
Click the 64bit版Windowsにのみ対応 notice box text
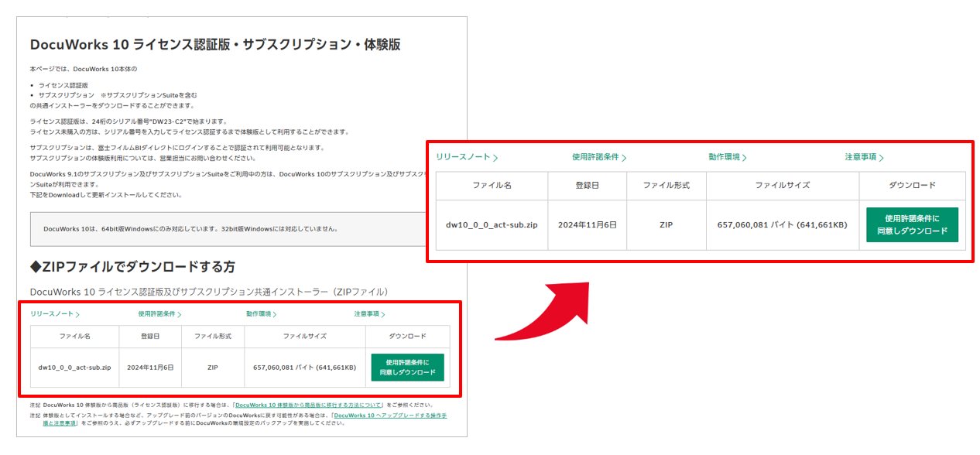190,229
